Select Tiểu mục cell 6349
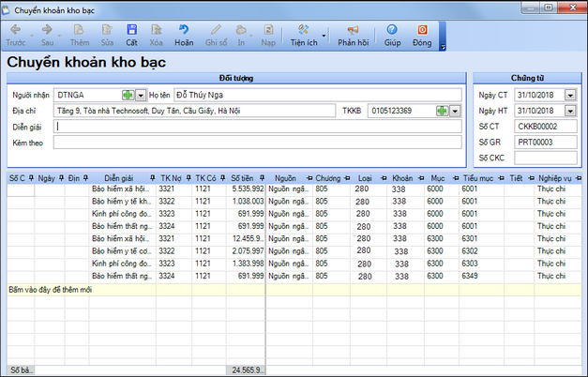This screenshot has height=377, width=588. (481, 276)
